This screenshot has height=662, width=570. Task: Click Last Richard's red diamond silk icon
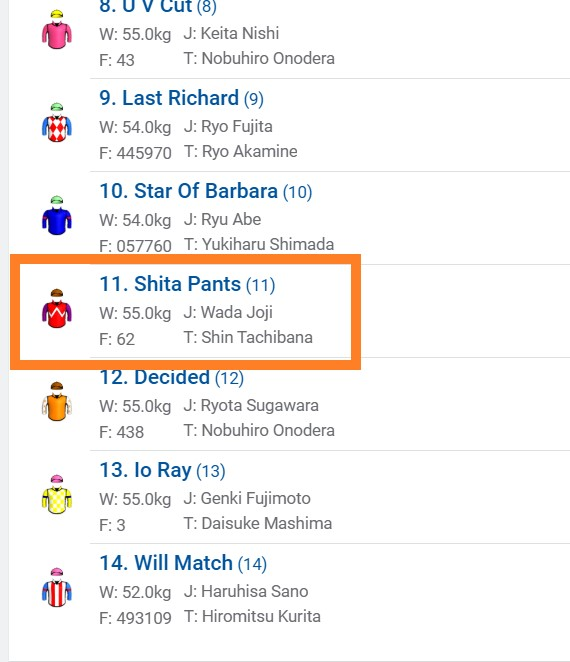pyautogui.click(x=57, y=122)
